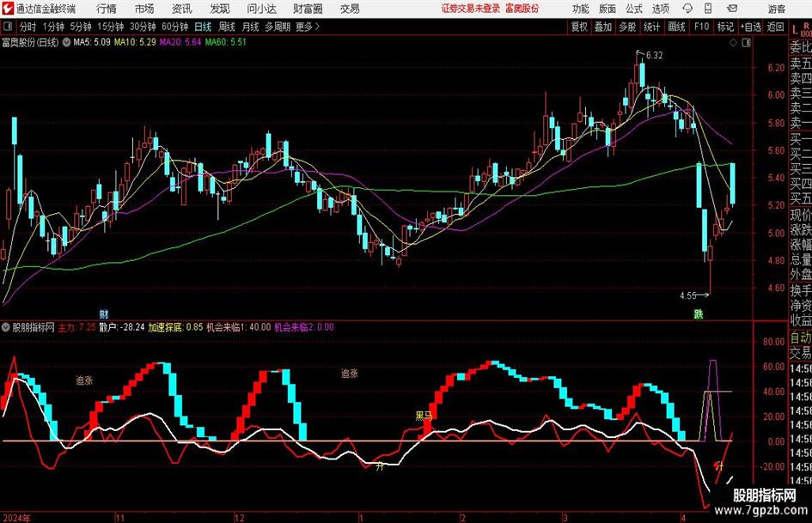The height and width of the screenshot is (523, 812).
Task: Open the 选项 menu
Action: (x=660, y=9)
